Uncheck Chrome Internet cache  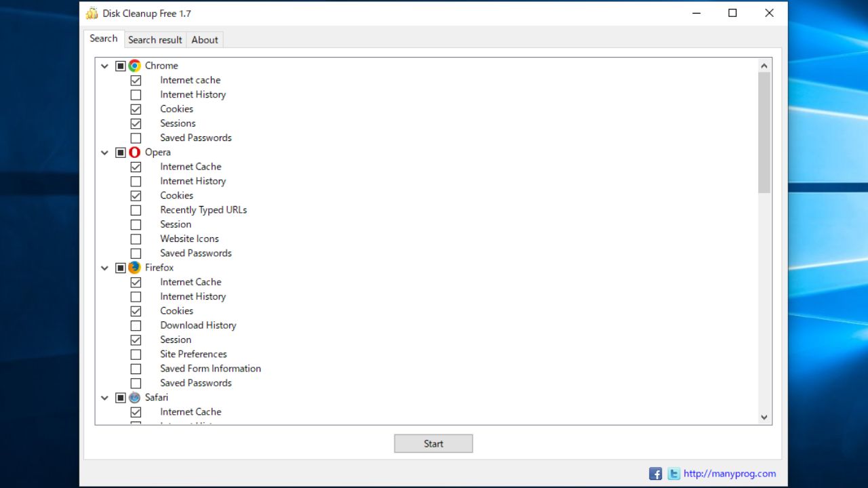click(x=136, y=80)
